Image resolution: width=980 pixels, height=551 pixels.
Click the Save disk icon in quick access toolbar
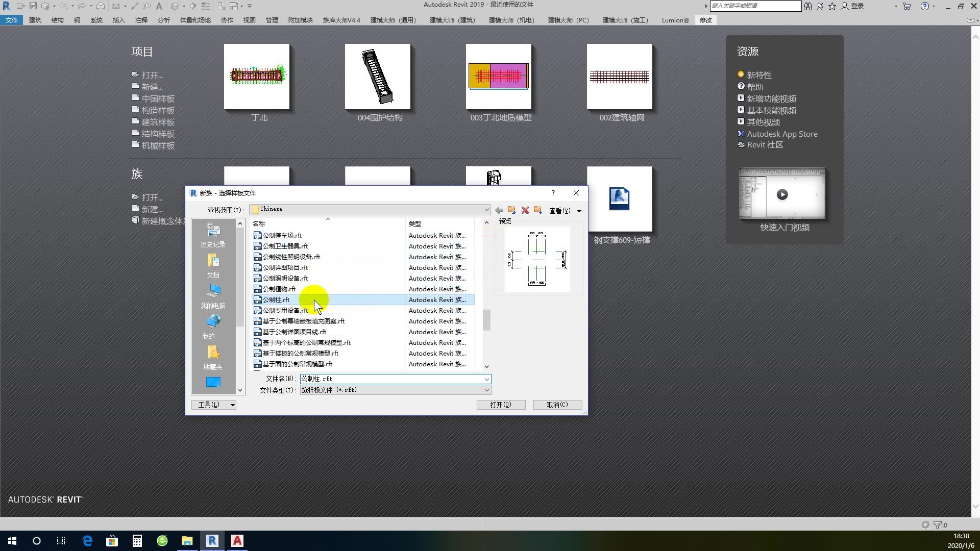click(x=33, y=6)
